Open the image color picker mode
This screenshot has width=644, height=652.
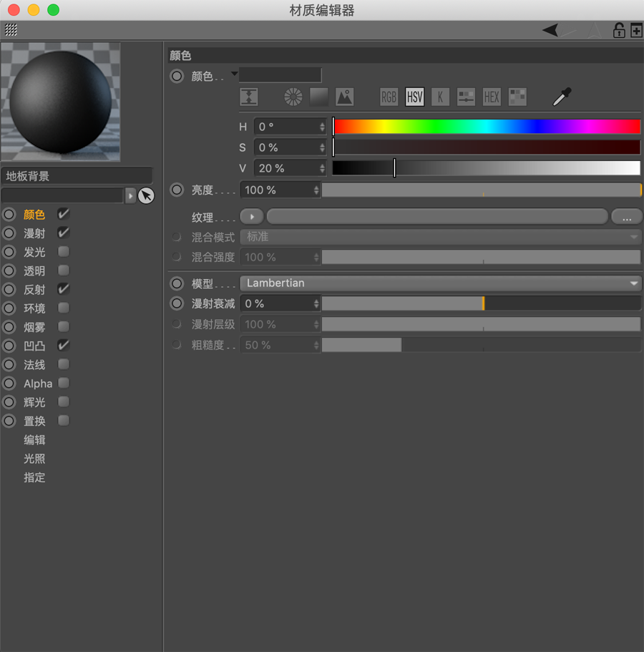click(344, 97)
